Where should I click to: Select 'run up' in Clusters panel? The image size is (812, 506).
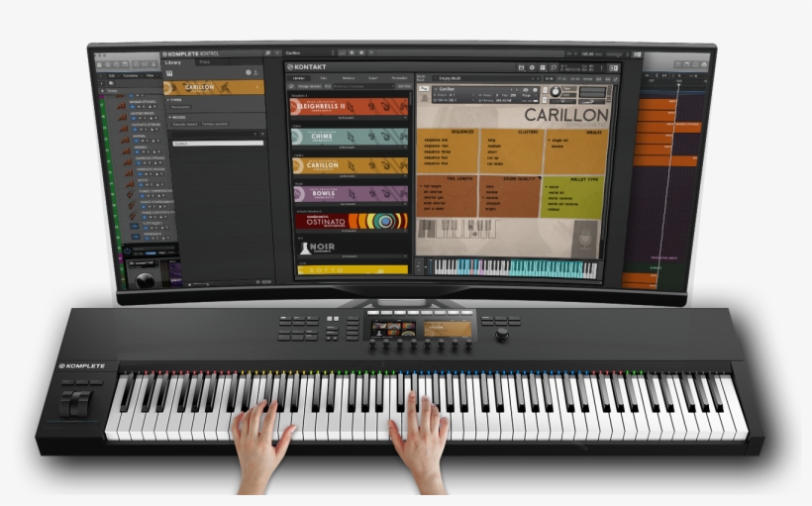[492, 158]
